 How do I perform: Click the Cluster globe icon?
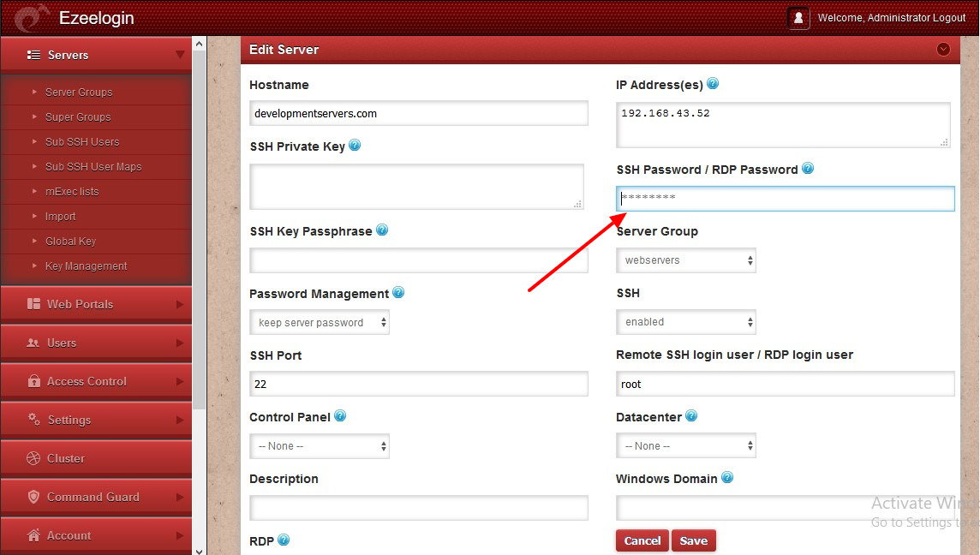[x=33, y=458]
